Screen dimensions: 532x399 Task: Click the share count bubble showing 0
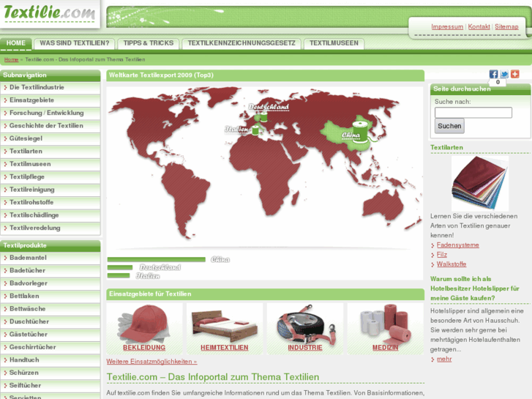pyautogui.click(x=498, y=82)
